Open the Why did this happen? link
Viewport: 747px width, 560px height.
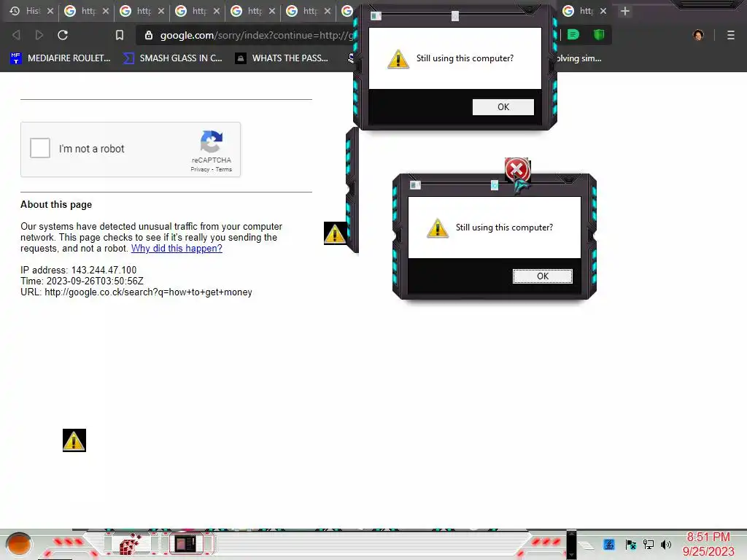tap(177, 249)
